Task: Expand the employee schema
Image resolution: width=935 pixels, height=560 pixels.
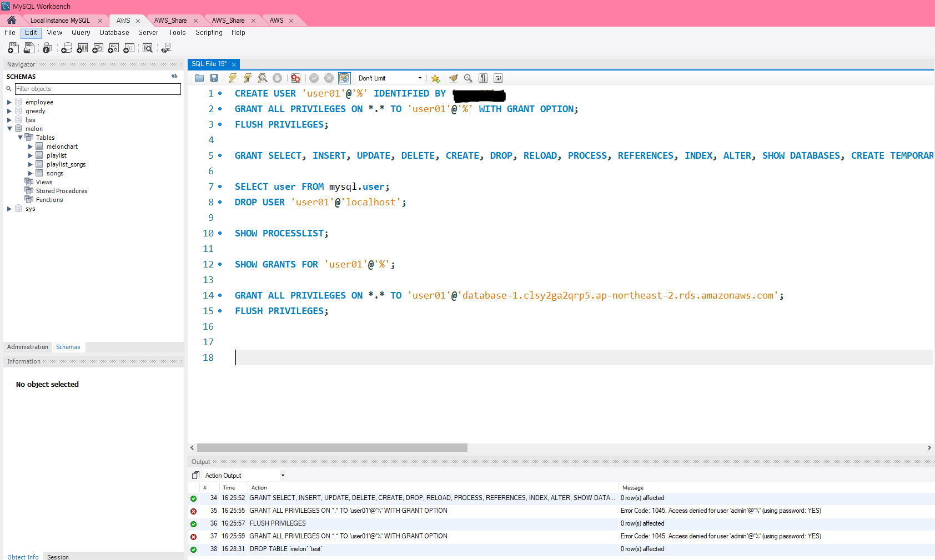Action: tap(9, 102)
